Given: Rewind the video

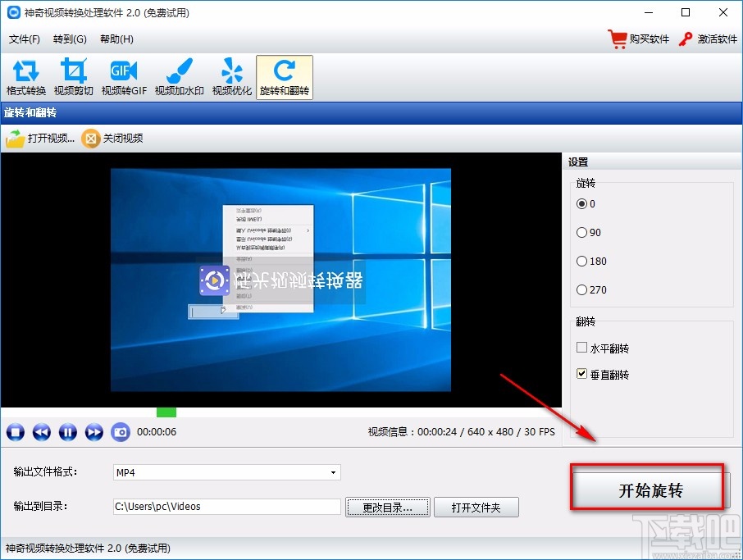Looking at the screenshot, I should [x=42, y=432].
